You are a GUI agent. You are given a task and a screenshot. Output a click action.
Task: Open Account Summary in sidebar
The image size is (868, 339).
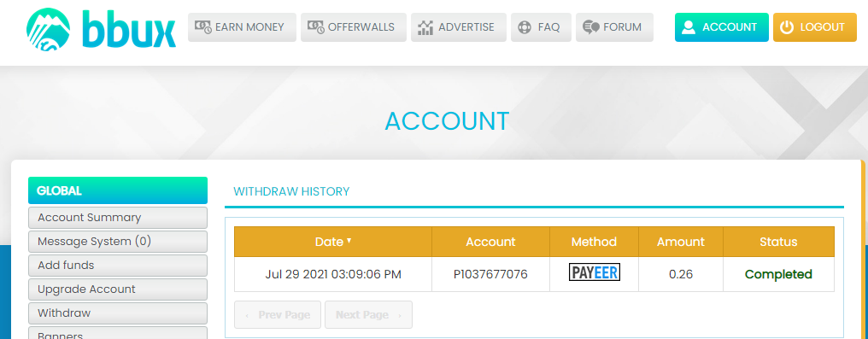[118, 218]
